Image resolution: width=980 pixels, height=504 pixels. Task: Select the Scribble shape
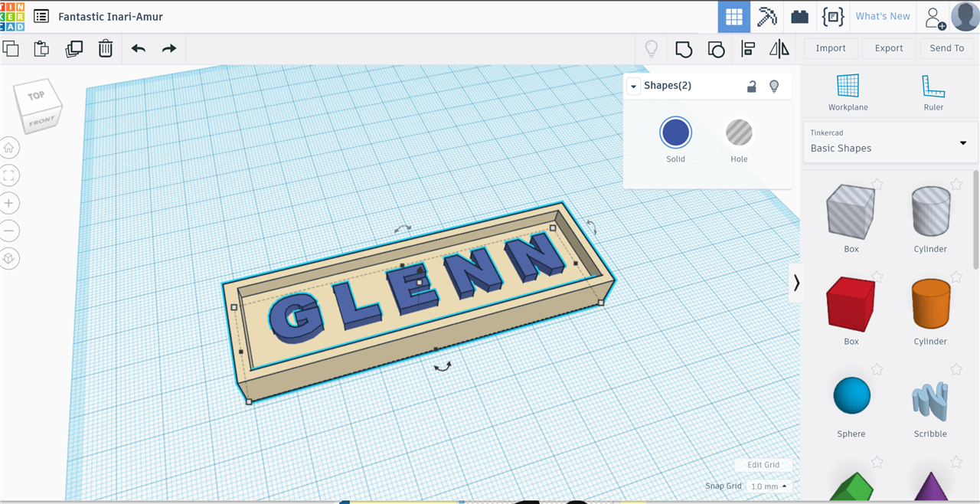[930, 401]
